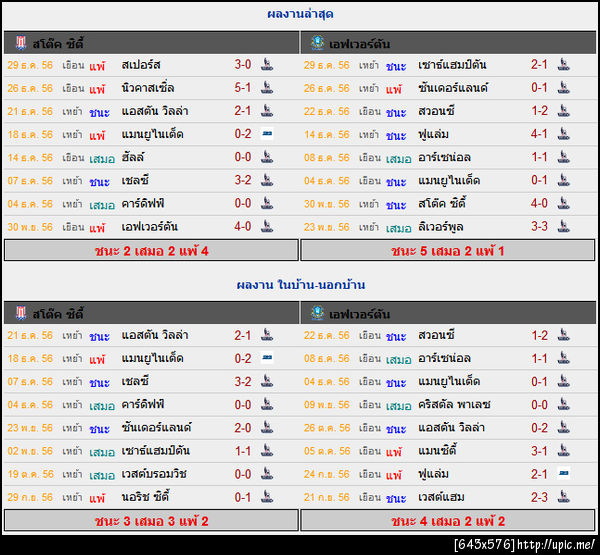Click date 29 ธ.ค. 56 in สเปอร์ส row
Viewport: 600px width, 555px height.
[30, 65]
